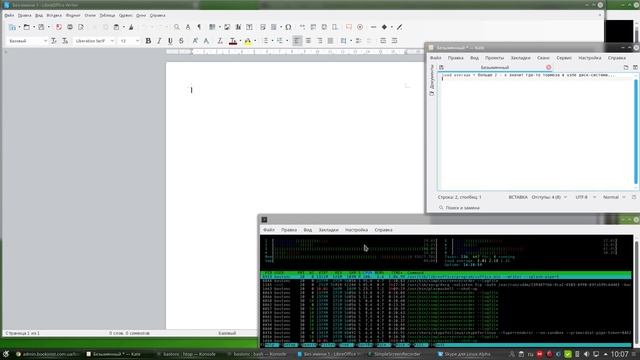Open the Сеанс menu in Kate
The width and height of the screenshot is (640, 360).
[543, 58]
